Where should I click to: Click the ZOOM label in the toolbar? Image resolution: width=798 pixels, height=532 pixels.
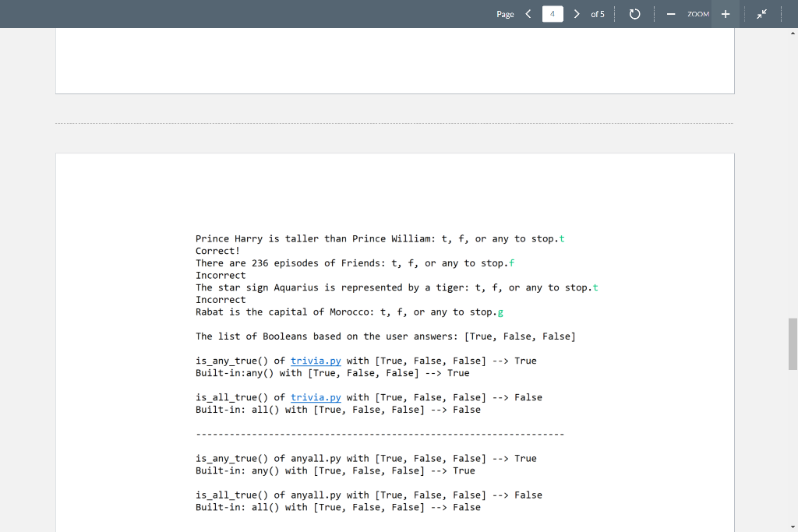click(x=697, y=14)
